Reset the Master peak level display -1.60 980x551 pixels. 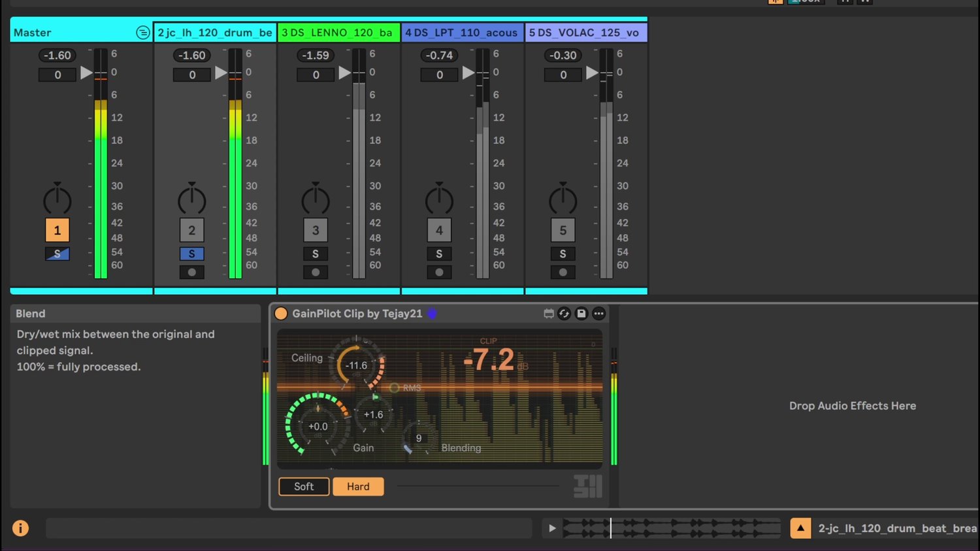57,56
